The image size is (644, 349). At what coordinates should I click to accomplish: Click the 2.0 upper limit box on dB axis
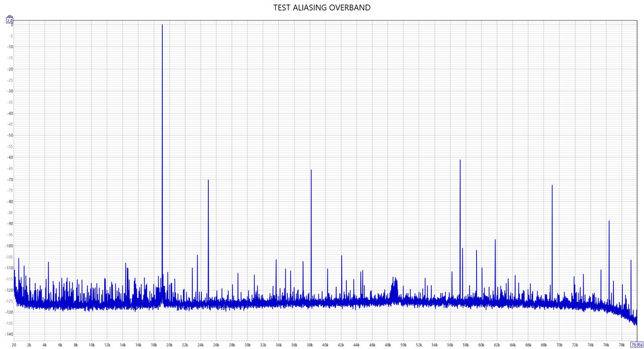point(10,21)
